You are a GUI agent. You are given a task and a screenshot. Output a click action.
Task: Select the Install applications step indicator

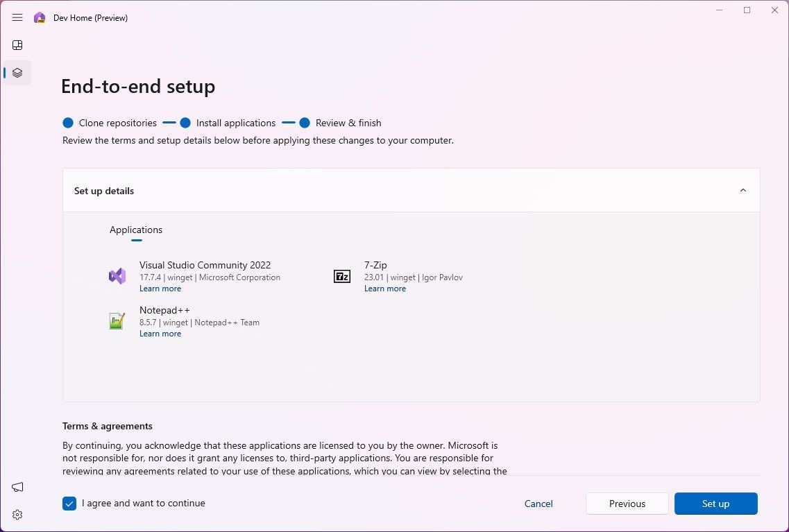[185, 122]
